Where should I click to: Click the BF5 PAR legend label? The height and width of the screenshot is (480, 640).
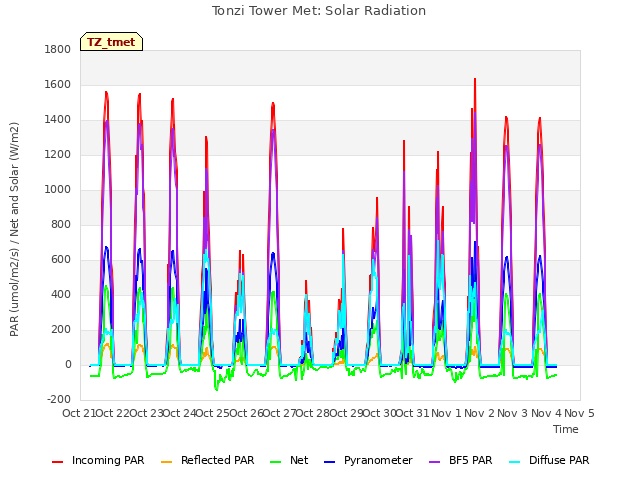pos(471,460)
